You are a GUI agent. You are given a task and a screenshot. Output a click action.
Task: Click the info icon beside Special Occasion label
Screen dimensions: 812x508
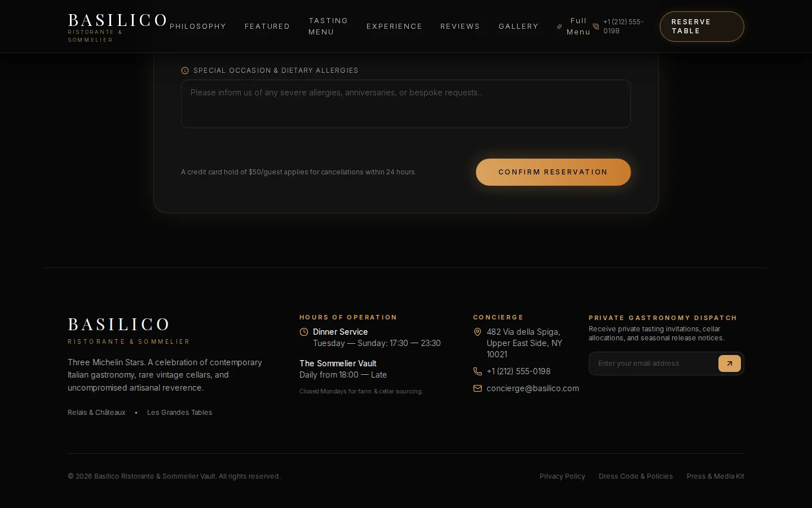tap(185, 71)
